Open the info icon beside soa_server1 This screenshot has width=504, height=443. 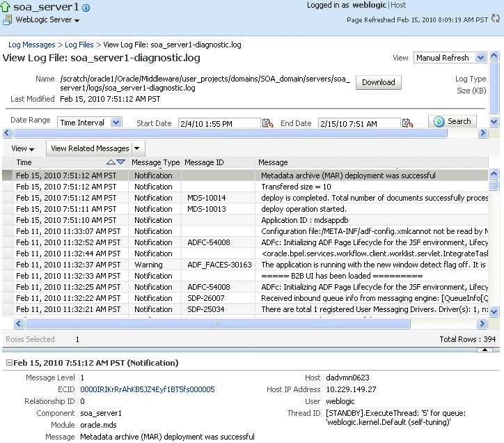coord(86,8)
